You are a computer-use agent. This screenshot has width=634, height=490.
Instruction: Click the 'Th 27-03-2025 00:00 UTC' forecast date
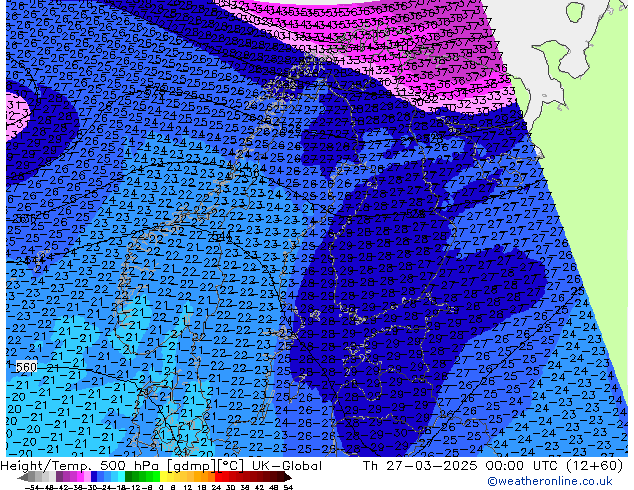click(x=462, y=466)
